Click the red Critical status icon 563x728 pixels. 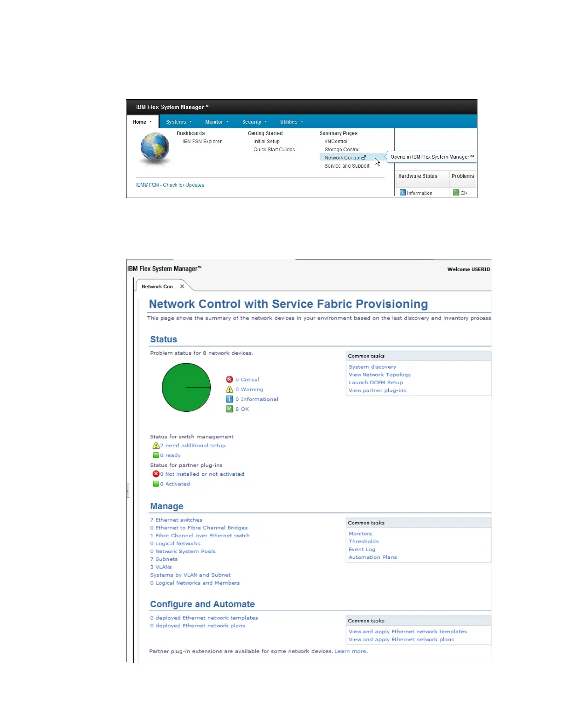(x=230, y=379)
